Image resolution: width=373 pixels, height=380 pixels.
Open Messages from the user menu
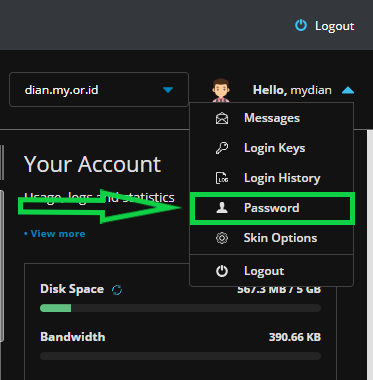pyautogui.click(x=271, y=118)
